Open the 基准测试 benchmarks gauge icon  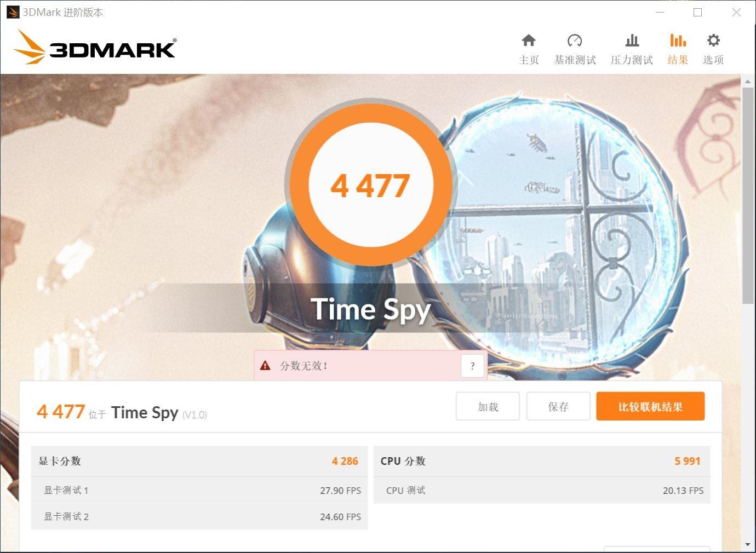(575, 41)
